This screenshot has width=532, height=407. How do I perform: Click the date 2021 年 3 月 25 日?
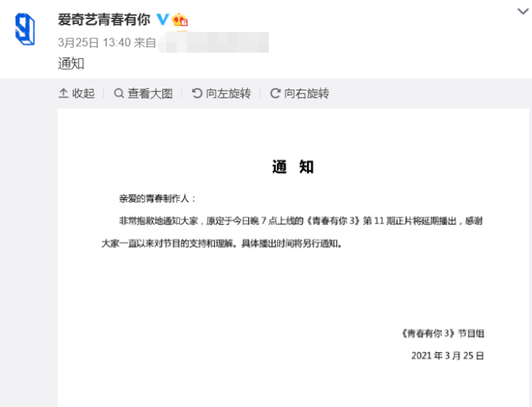click(447, 356)
